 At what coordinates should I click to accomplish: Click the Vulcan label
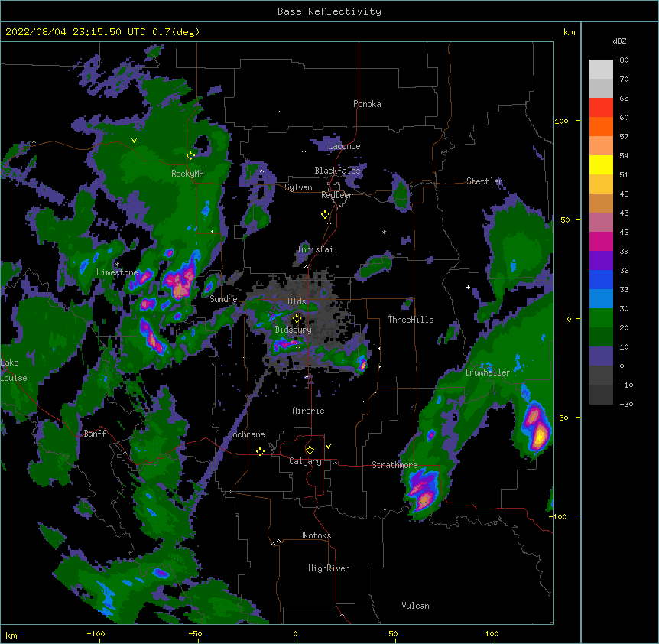[x=415, y=606]
